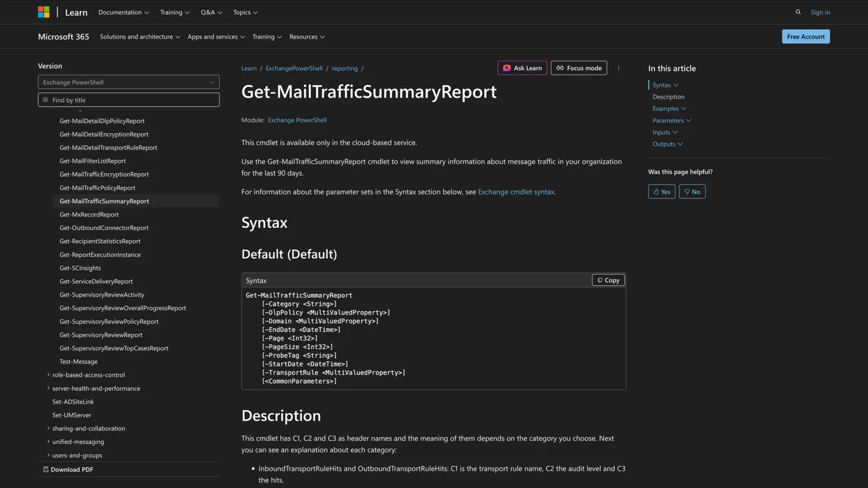The width and height of the screenshot is (868, 488).
Task: Click the Microsoft logo icon
Action: coord(44,12)
